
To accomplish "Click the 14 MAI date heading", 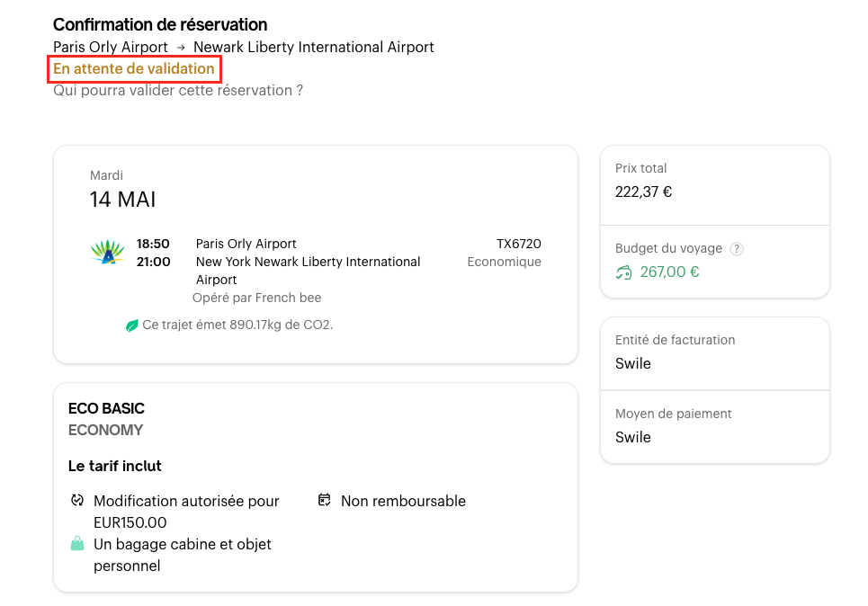I will click(122, 200).
